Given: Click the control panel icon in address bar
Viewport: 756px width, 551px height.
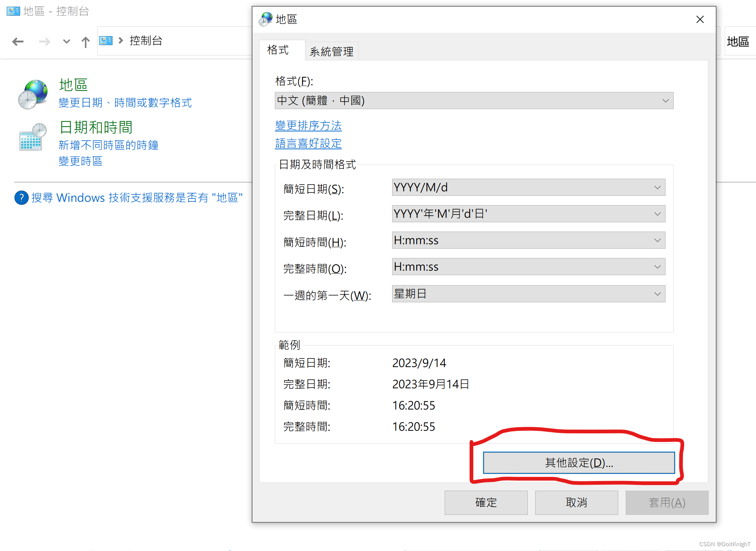Looking at the screenshot, I should point(106,41).
